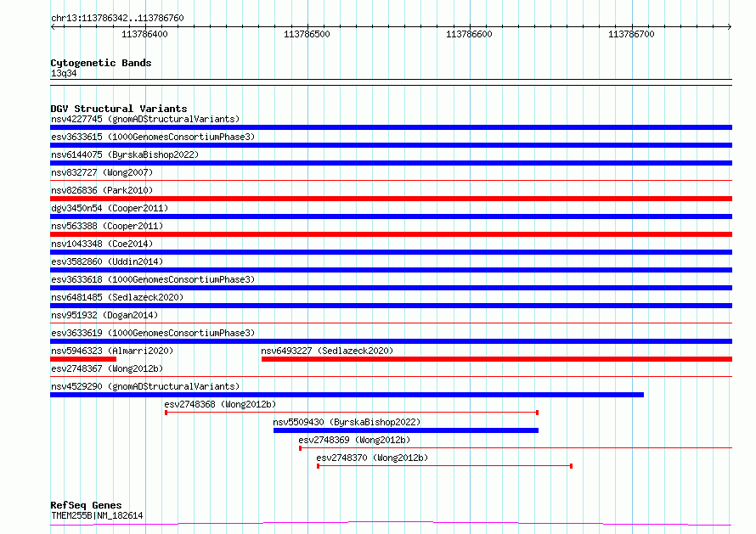
Task: Click the chr13:113786342..113786760 coordinates label
Action: 117,18
